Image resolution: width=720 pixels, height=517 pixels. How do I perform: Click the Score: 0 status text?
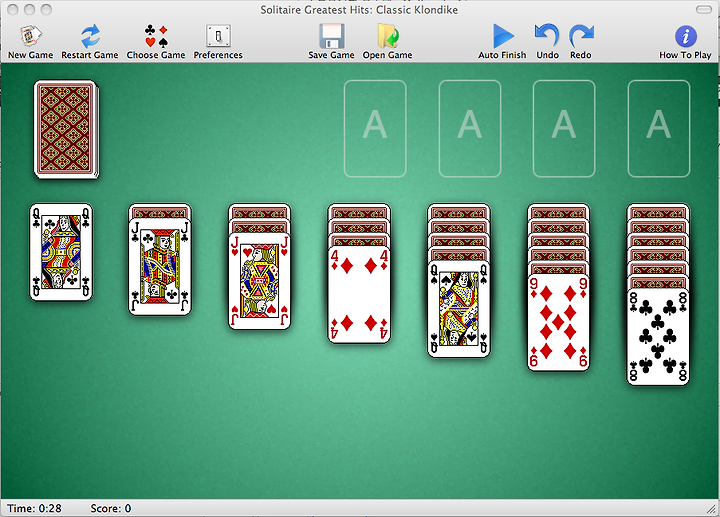pyautogui.click(x=111, y=508)
